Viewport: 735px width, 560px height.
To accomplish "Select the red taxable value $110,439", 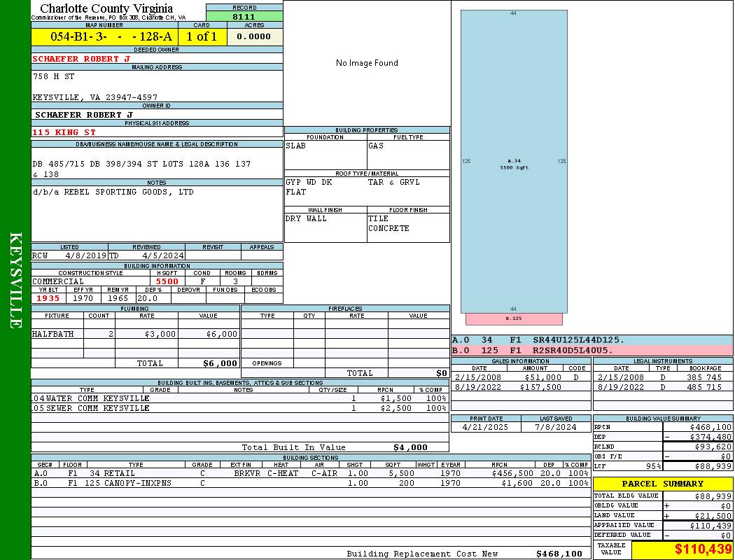I will click(x=703, y=549).
